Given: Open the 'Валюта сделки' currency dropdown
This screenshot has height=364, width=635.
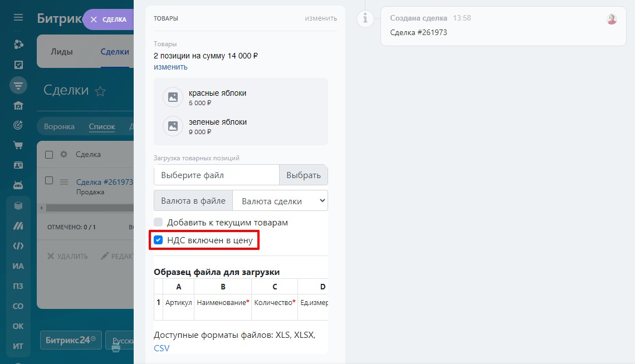Looking at the screenshot, I should point(280,201).
